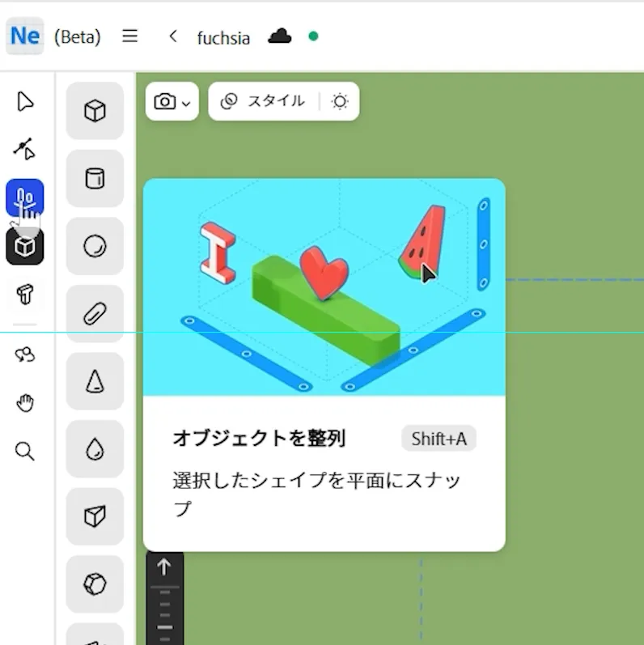Screen dimensions: 644x645
Task: Add the capsule loop shape
Action: (95, 314)
